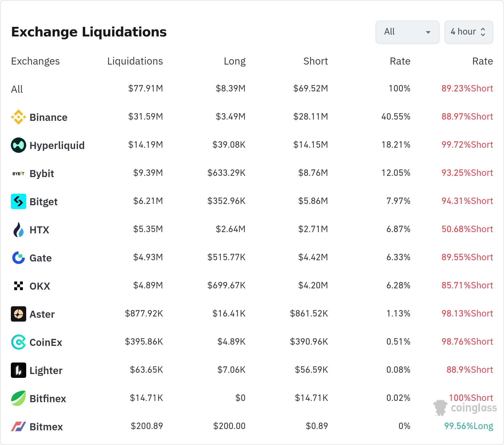Click the Exchanges column header
504x445 pixels.
(35, 61)
